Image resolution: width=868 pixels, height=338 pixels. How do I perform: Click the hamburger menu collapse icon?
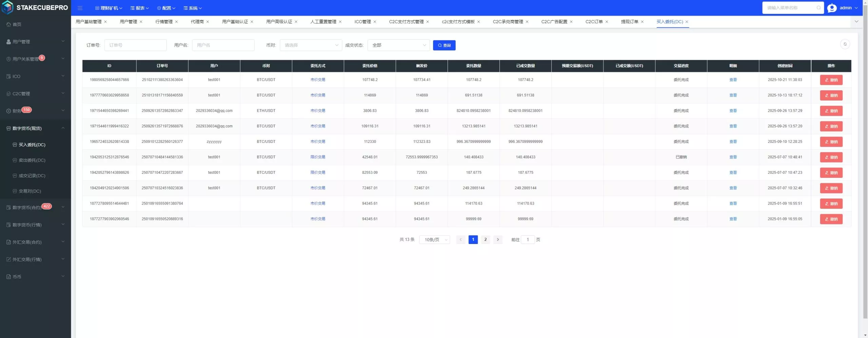[80, 8]
